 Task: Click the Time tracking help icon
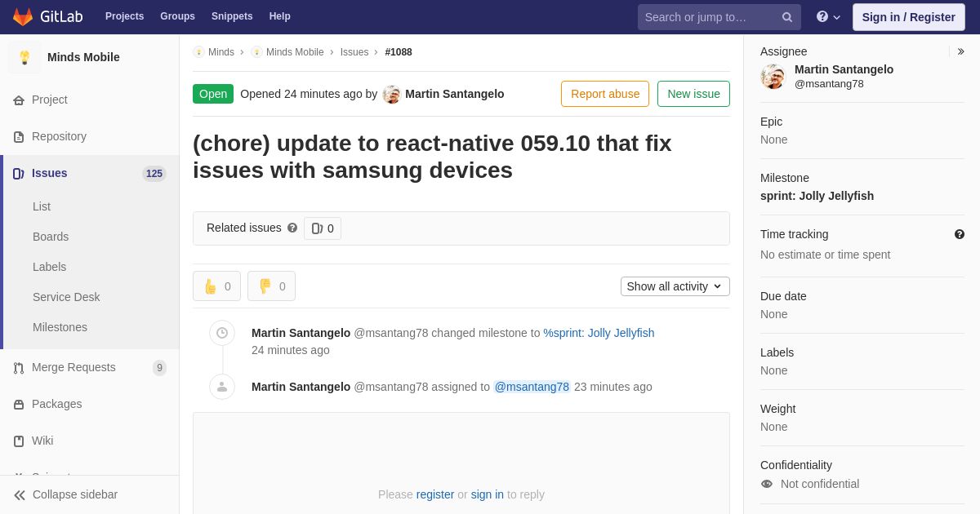click(x=960, y=234)
